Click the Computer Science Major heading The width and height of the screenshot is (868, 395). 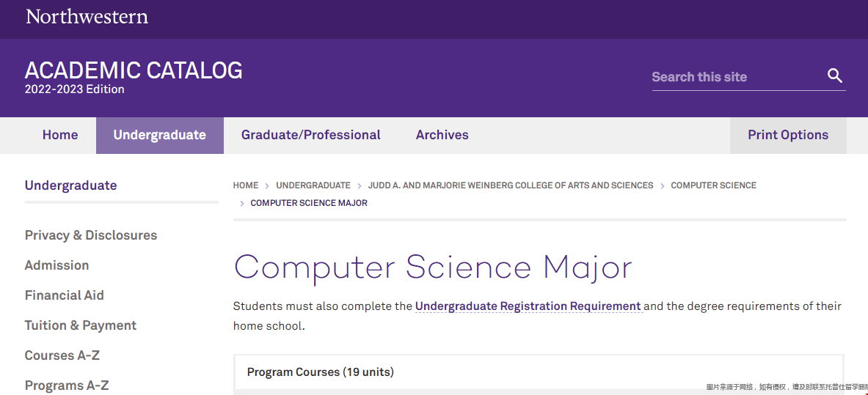[x=432, y=267]
